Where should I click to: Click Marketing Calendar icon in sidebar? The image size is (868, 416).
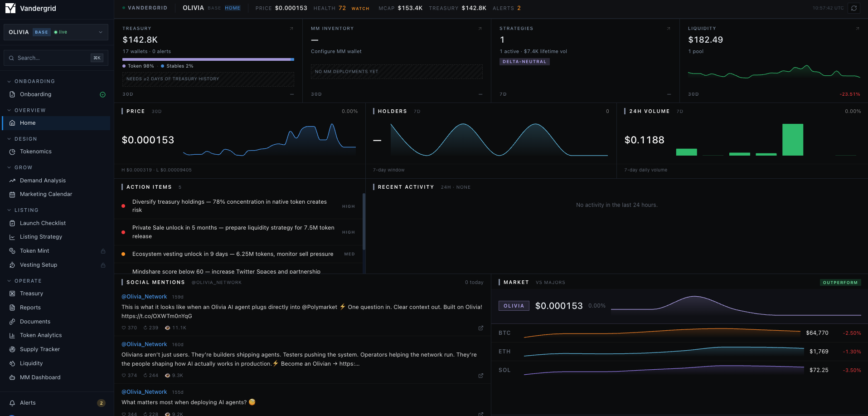coord(12,194)
